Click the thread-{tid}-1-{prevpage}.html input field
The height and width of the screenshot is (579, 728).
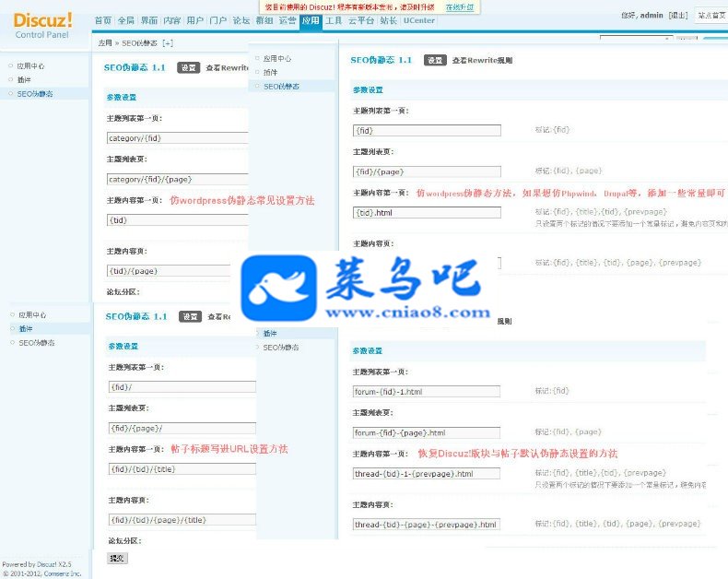(x=427, y=474)
